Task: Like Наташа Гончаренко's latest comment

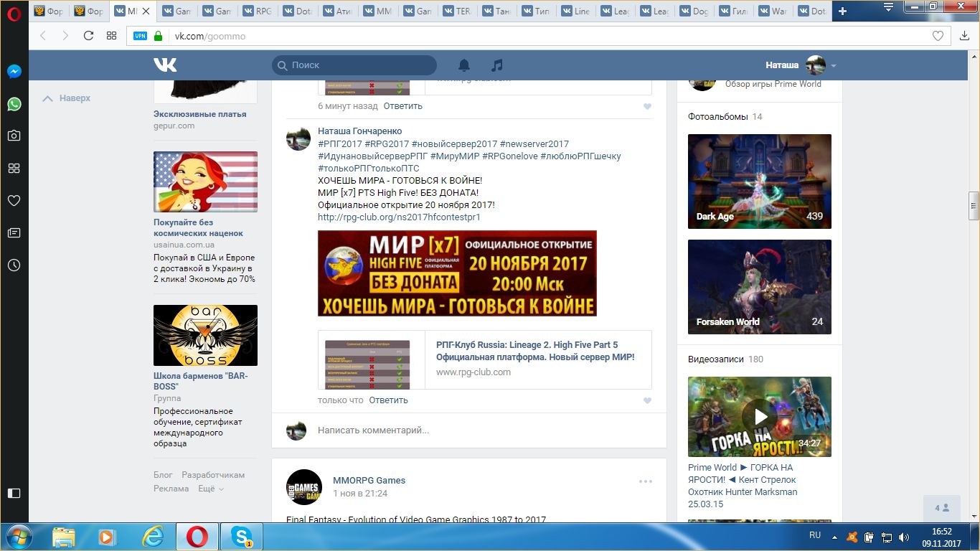Action: [647, 401]
